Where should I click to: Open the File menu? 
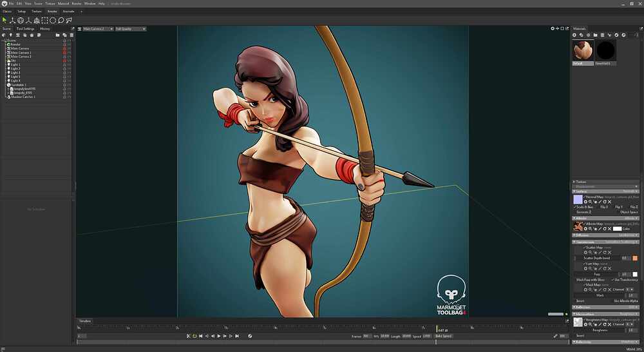coord(12,3)
